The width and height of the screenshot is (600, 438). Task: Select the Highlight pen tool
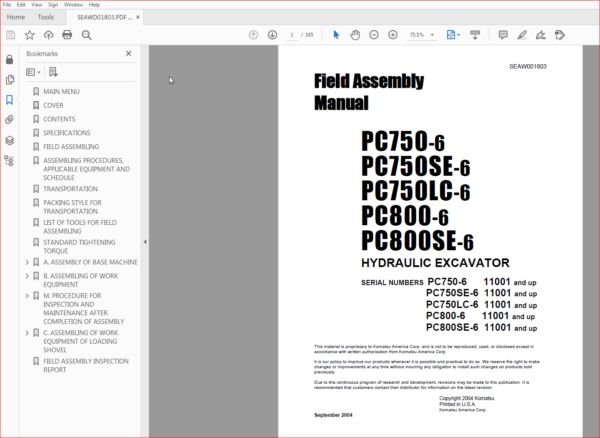click(x=522, y=35)
